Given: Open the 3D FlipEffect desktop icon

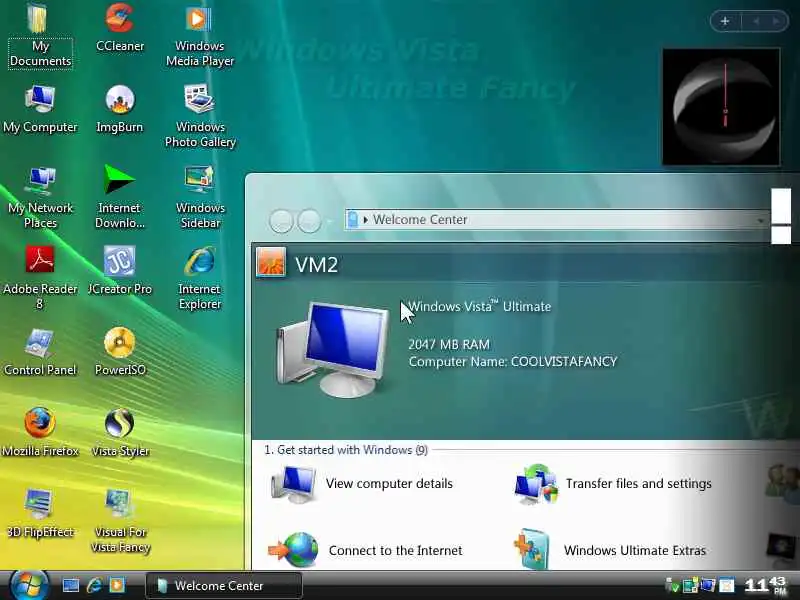Looking at the screenshot, I should (40, 514).
